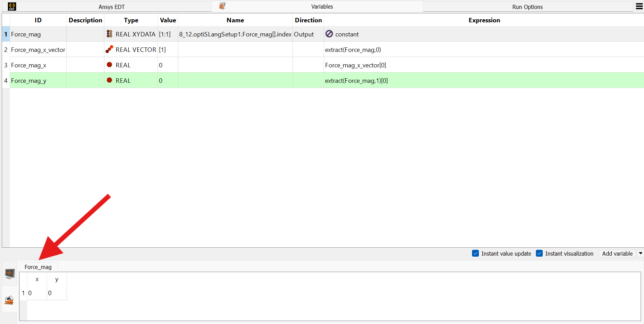Click the Force_mag_x_vector[0] expression cell
Viewport: 644px width, 324px height.
484,65
